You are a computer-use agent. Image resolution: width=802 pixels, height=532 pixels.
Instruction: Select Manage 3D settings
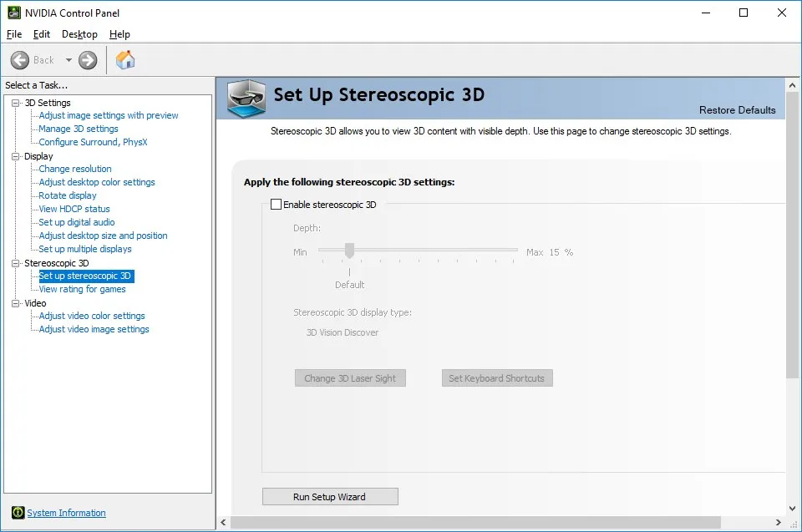click(x=79, y=129)
